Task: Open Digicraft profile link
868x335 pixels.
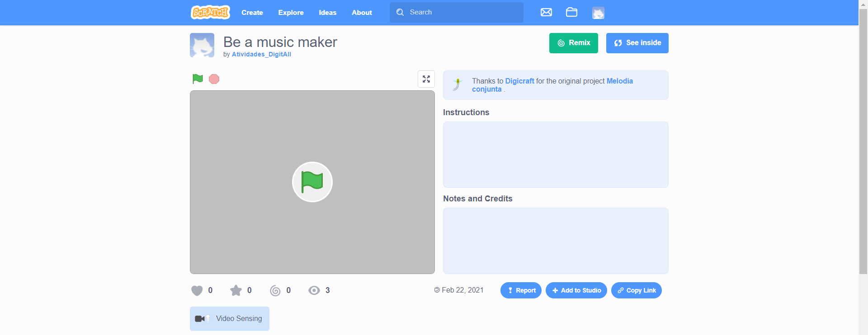Action: 519,81
